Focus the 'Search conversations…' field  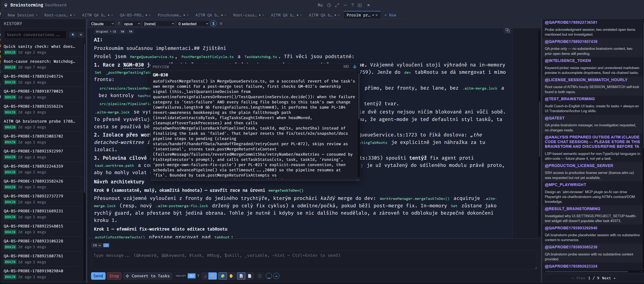[x=35, y=35]
